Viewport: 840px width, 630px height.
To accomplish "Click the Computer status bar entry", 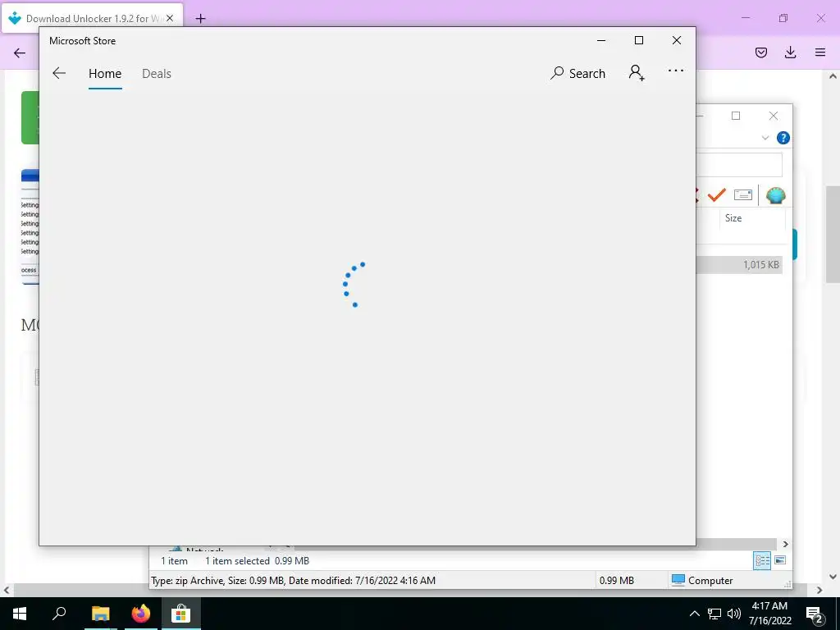I will click(x=702, y=580).
